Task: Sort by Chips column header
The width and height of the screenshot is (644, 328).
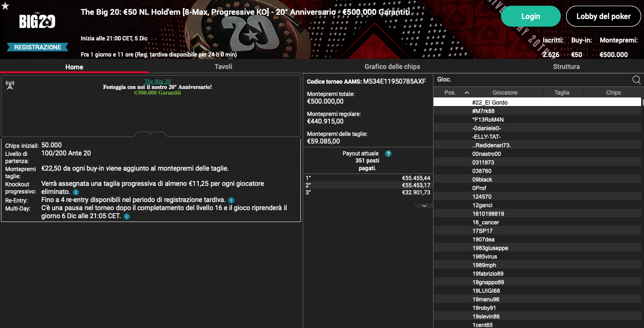Action: tap(613, 93)
